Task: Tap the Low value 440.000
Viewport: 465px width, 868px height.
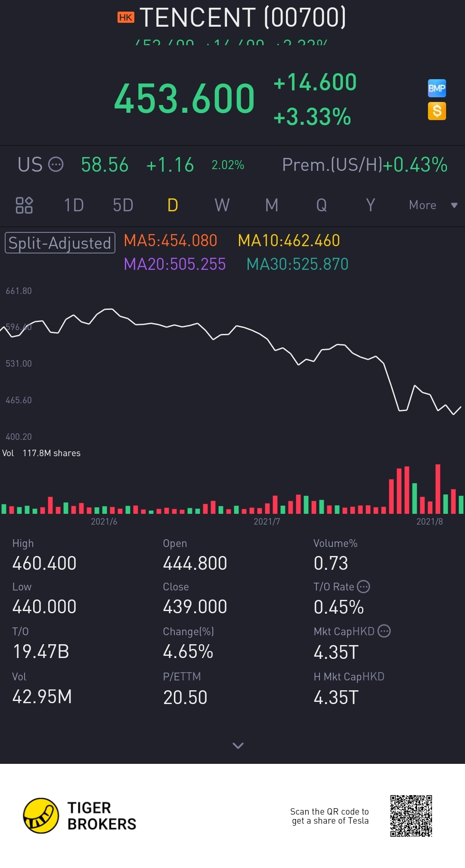Action: (44, 607)
